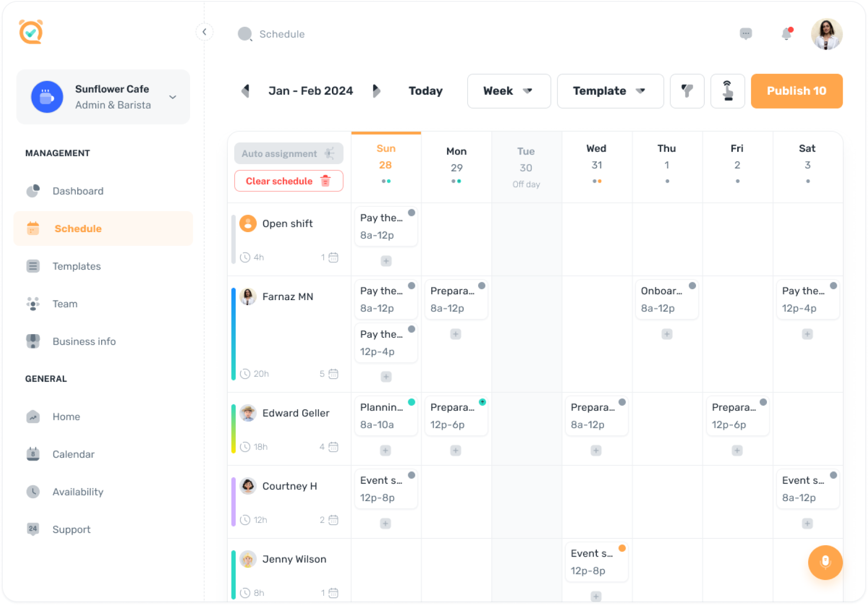Click the filter funnel icon
868x605 pixels.
pyautogui.click(x=687, y=91)
